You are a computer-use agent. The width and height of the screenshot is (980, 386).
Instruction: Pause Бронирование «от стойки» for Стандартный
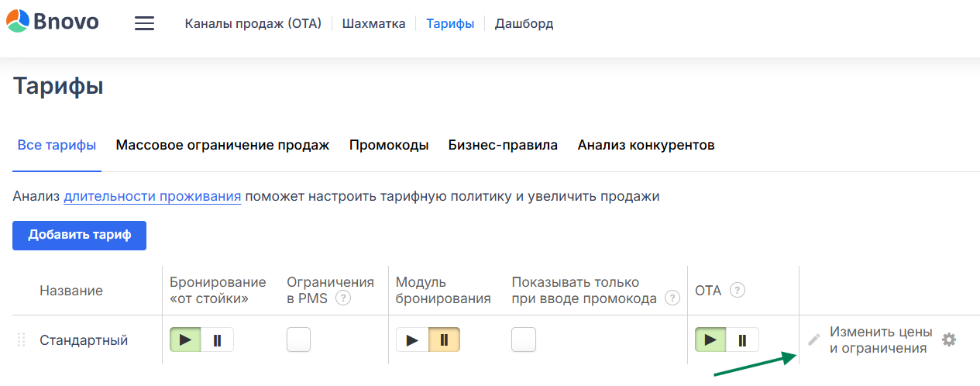218,339
